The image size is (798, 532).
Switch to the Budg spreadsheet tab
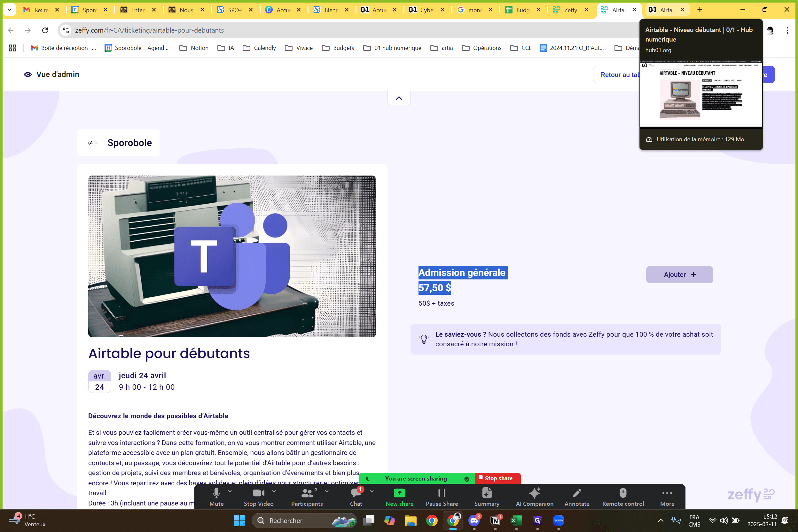tap(522, 10)
